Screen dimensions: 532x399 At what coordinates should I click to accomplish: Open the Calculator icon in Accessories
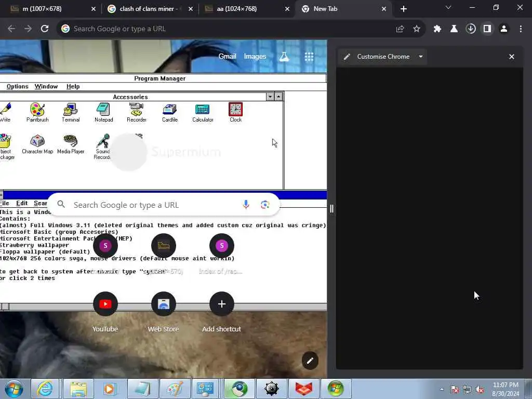203,112
